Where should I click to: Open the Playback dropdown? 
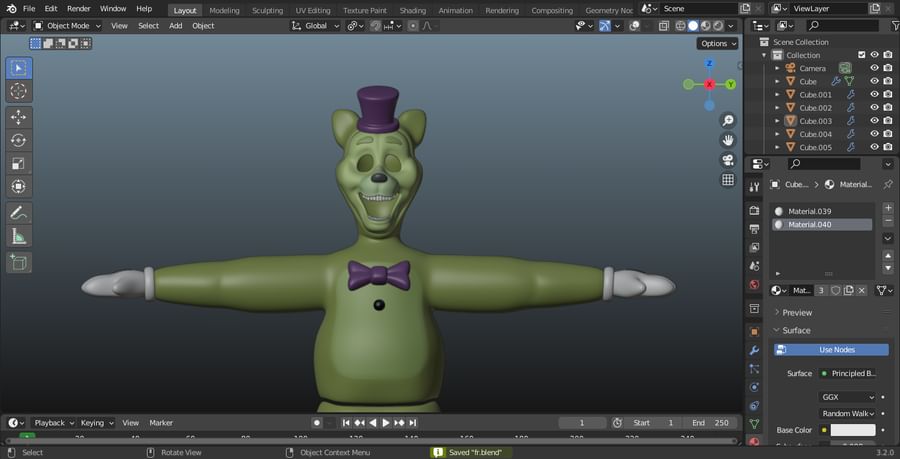[x=54, y=423]
